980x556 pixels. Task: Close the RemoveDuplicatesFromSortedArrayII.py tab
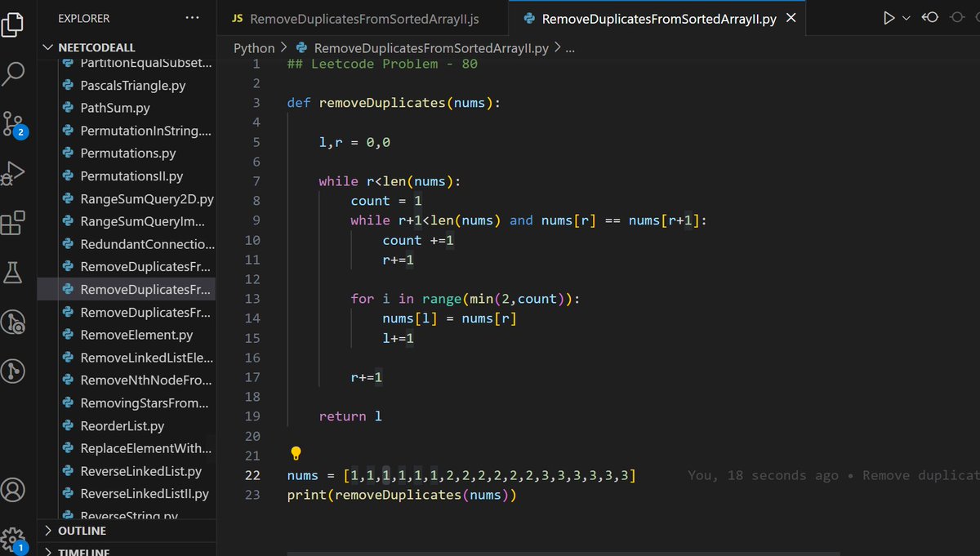click(791, 19)
